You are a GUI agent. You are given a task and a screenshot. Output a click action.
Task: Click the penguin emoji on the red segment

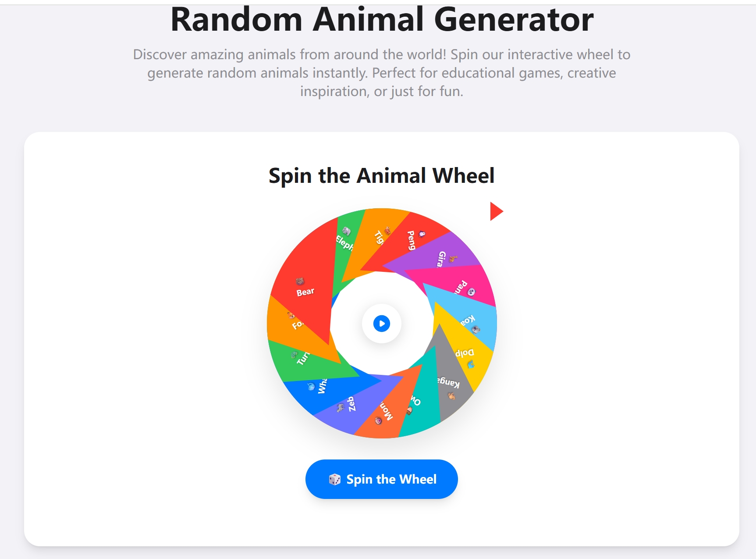point(422,233)
